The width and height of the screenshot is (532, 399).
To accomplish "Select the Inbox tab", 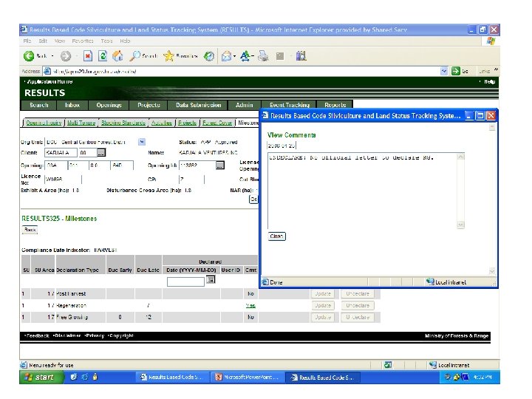I will point(72,105).
